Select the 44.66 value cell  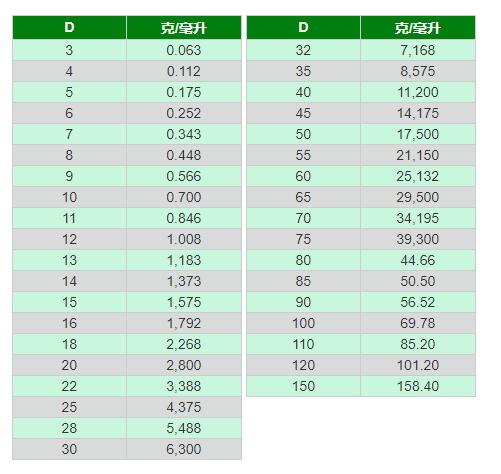tap(418, 260)
